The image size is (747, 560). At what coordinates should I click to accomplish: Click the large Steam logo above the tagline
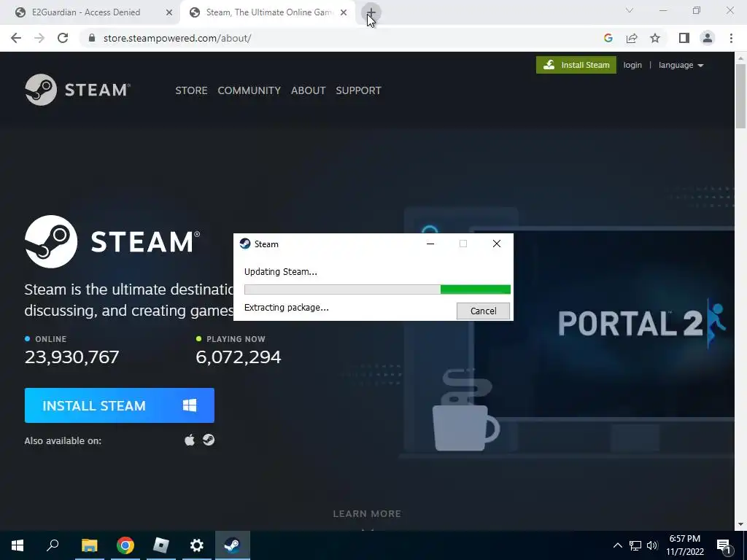(x=112, y=241)
